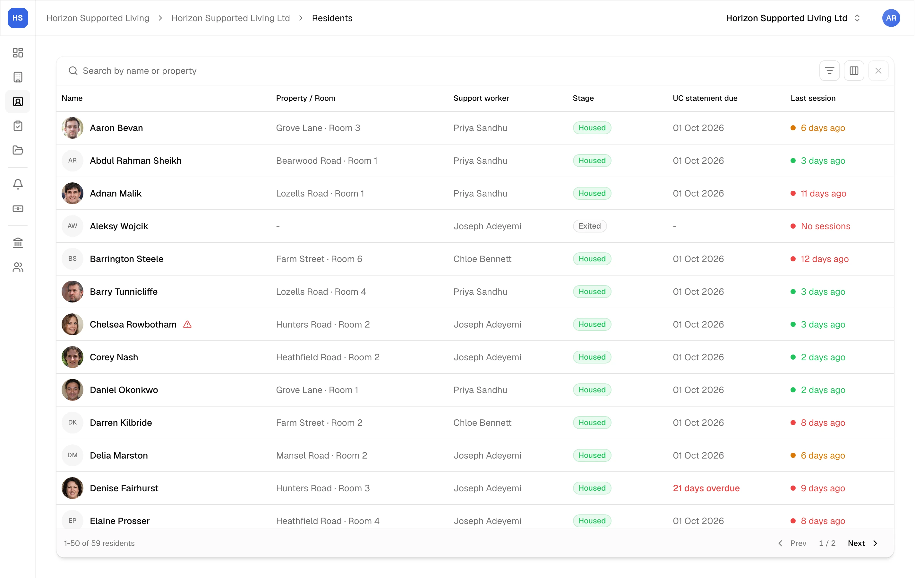
Task: Click the warning triangle beside Chelsea Rowbotham
Action: tap(187, 324)
